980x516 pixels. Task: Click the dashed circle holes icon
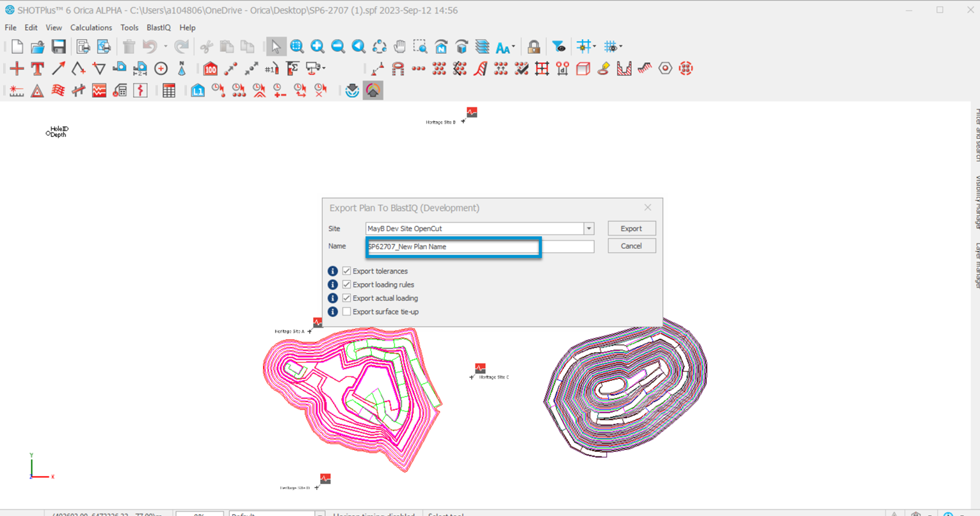point(686,69)
